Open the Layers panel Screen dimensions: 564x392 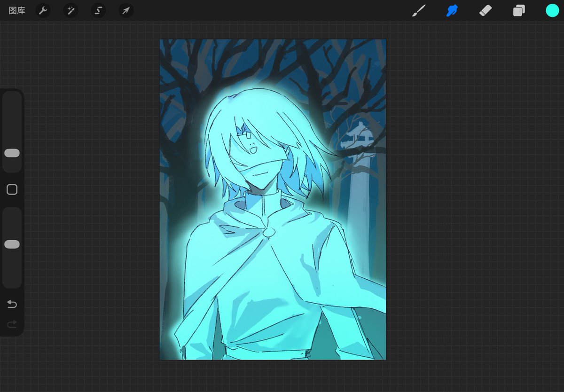click(x=518, y=10)
